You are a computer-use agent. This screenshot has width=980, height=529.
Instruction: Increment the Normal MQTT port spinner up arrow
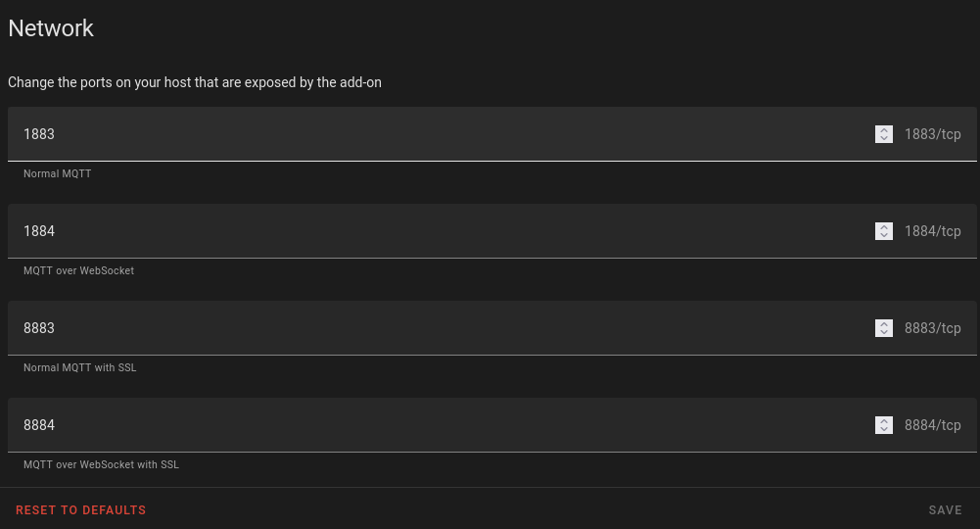884,129
